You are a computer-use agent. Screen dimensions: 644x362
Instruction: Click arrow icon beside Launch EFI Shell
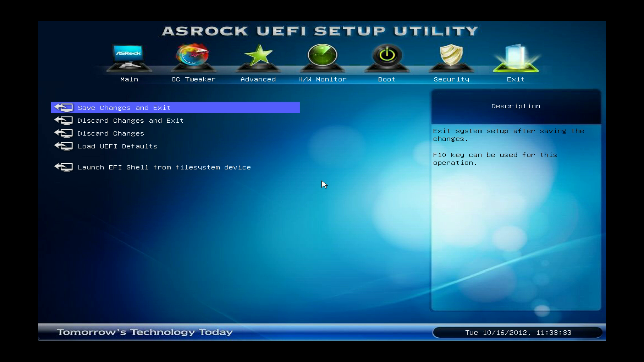[x=64, y=167]
